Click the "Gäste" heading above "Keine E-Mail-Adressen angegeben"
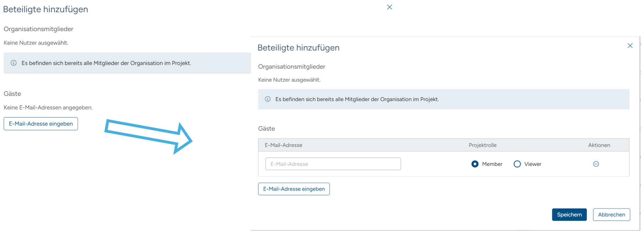Viewport: 644px width, 234px height. pos(12,94)
